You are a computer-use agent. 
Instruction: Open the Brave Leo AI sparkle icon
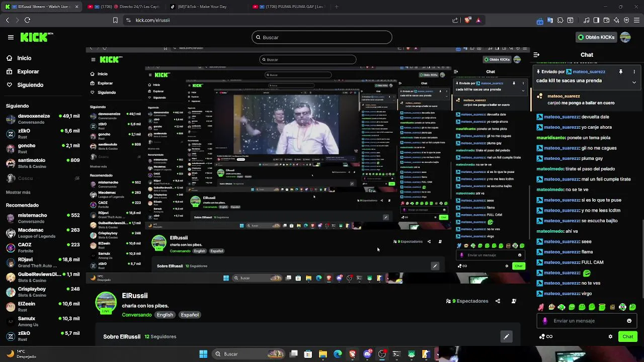click(x=616, y=20)
